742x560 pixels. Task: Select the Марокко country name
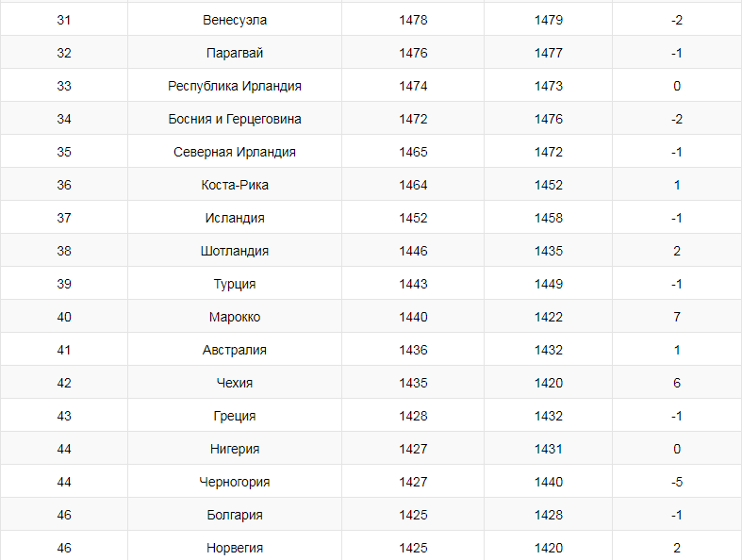pyautogui.click(x=235, y=317)
